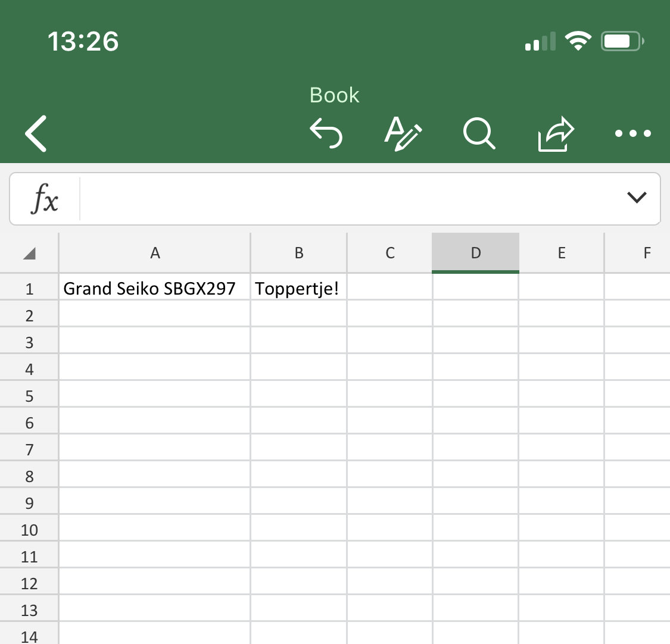Open the three-dot more menu
670x644 pixels.
(x=633, y=134)
